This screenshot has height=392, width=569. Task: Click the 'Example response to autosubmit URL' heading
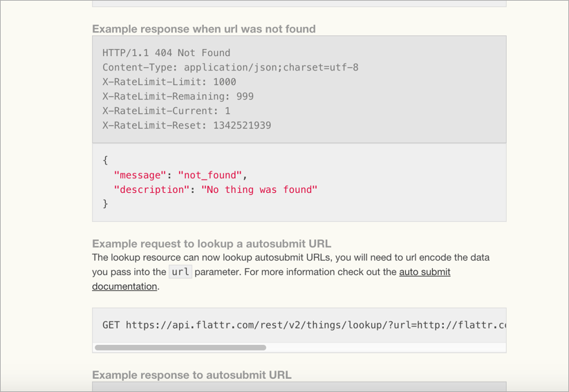pyautogui.click(x=192, y=375)
